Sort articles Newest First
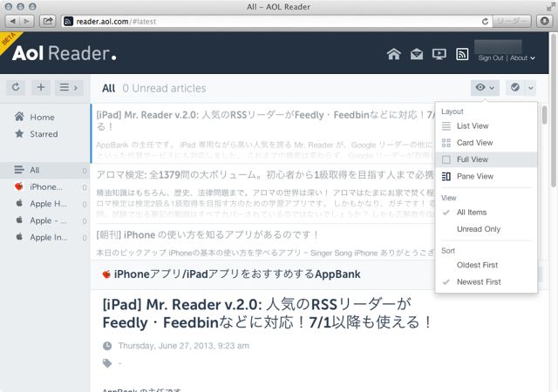 point(487,281)
